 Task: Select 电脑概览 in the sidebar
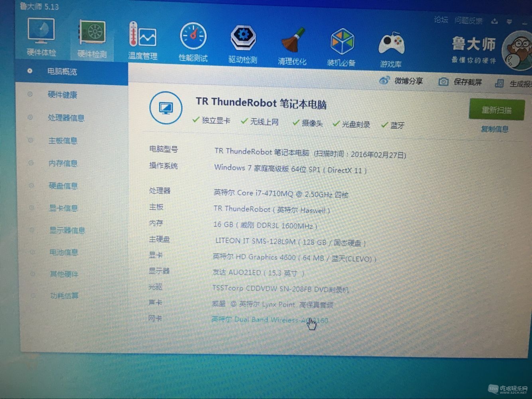click(x=72, y=72)
